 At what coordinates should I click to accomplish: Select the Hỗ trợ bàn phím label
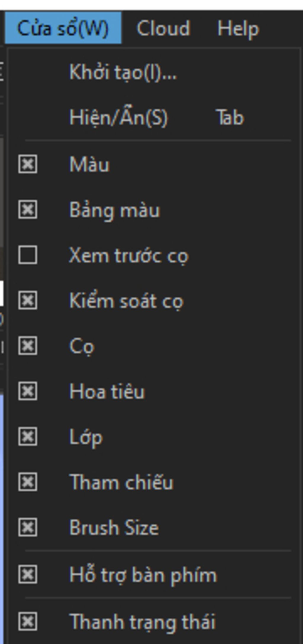[x=143, y=575]
